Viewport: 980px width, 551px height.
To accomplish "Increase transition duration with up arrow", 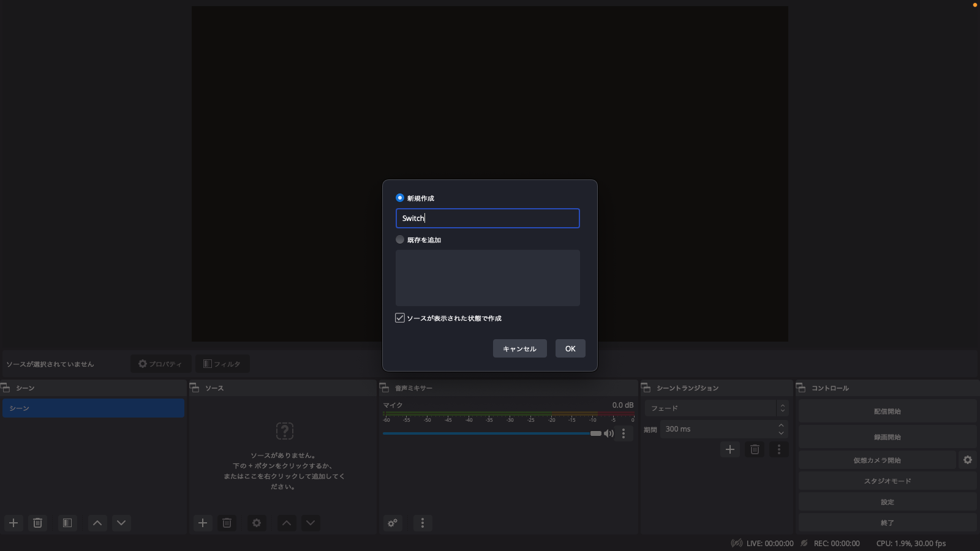I will tap(781, 425).
